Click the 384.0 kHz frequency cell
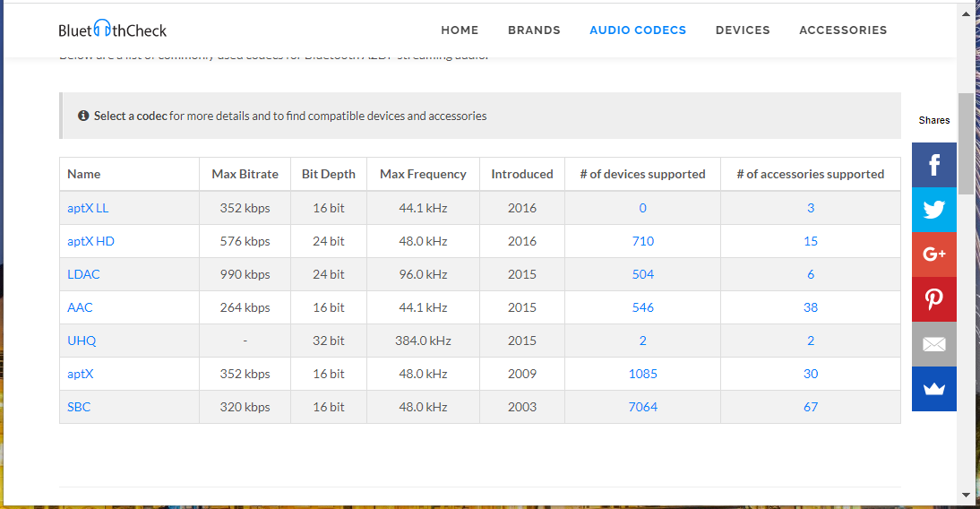The image size is (980, 509). pos(423,341)
